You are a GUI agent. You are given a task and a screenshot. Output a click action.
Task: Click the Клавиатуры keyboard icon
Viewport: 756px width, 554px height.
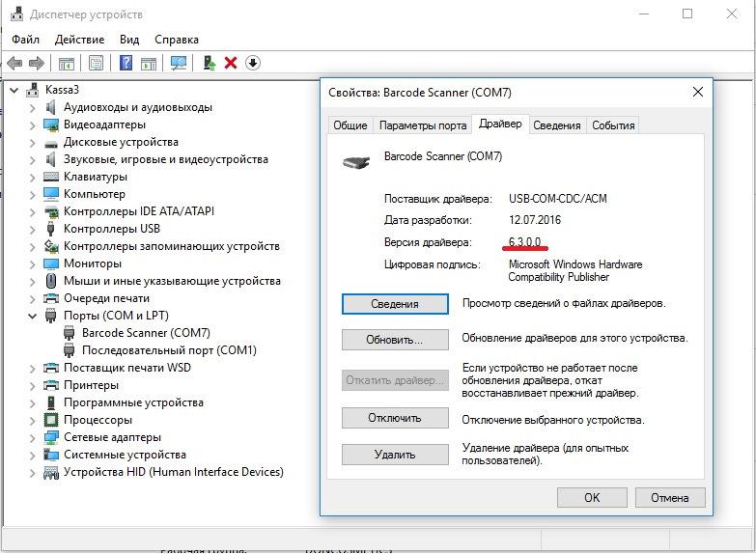[x=50, y=177]
